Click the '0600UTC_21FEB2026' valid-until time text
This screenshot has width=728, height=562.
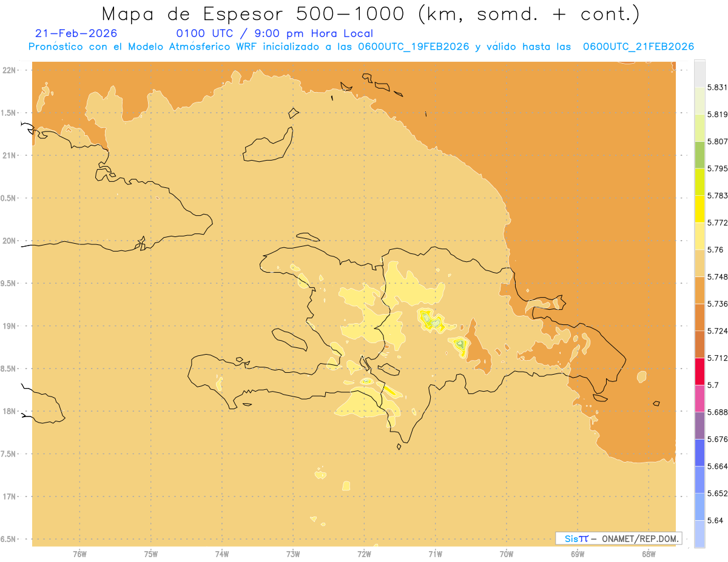tap(638, 47)
